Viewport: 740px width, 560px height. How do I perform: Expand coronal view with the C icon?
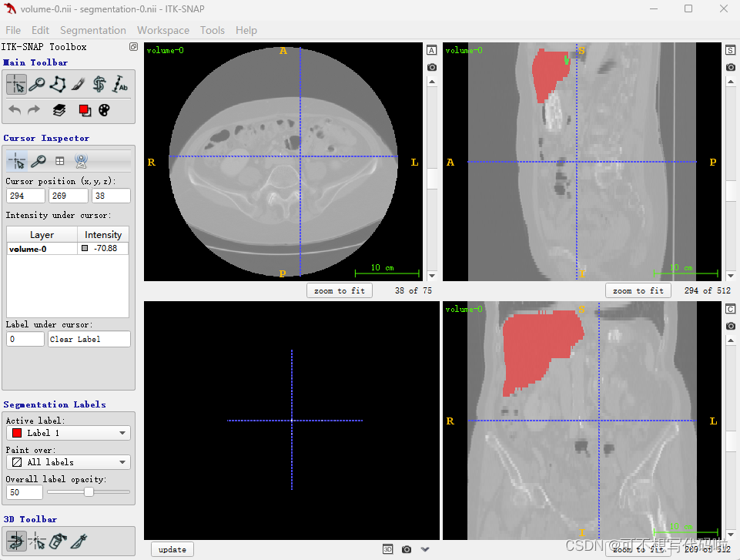point(731,309)
